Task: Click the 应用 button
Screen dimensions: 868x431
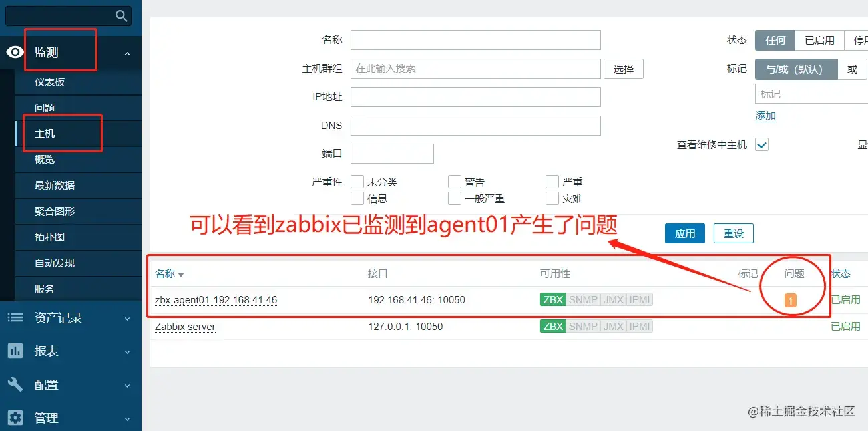Action: 685,233
